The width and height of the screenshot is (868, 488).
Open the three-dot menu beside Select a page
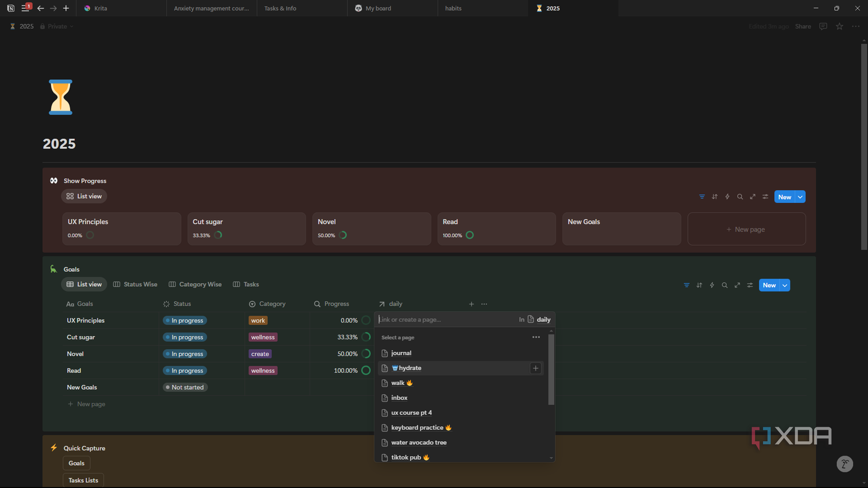click(536, 337)
